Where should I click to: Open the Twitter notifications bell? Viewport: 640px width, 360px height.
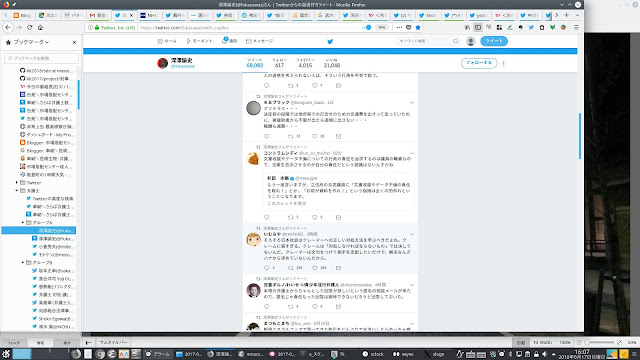click(x=229, y=40)
